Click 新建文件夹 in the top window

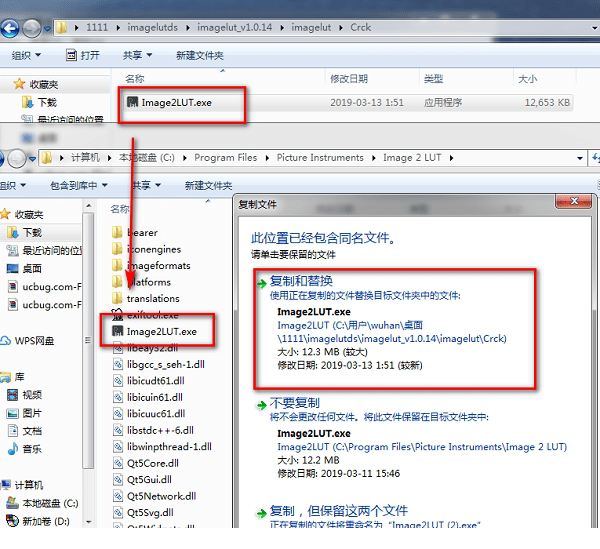click(199, 55)
